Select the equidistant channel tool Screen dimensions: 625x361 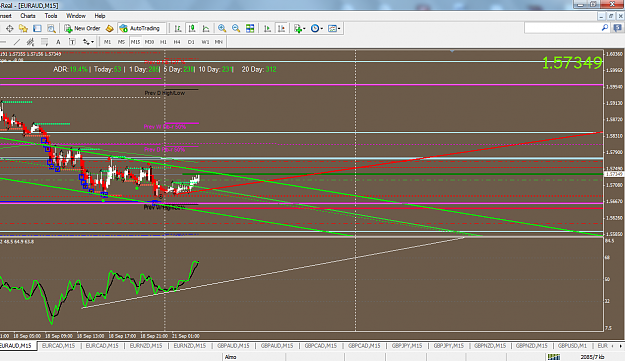pos(30,42)
